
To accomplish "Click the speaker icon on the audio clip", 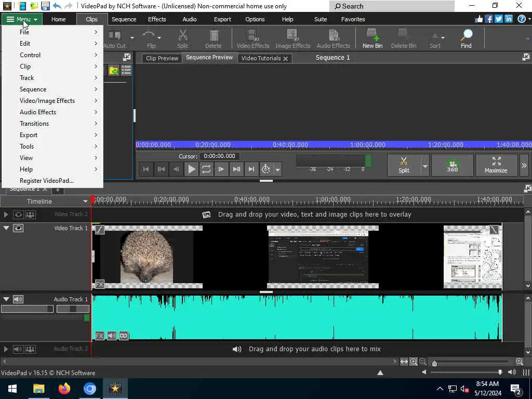I will pyautogui.click(x=111, y=336).
